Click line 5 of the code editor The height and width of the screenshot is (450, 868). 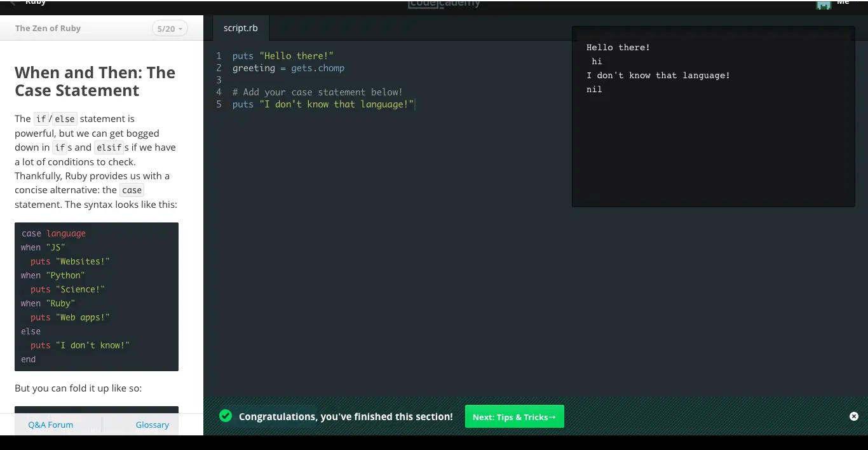323,104
